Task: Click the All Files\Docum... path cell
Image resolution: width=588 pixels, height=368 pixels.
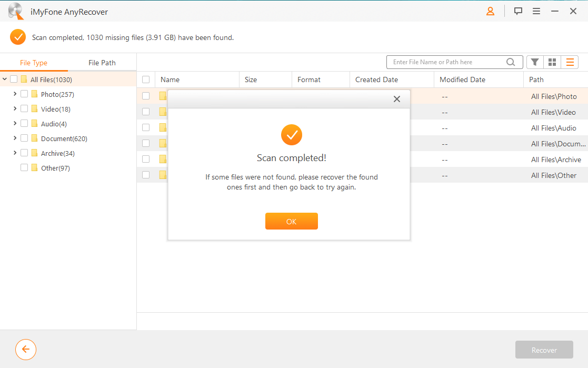Action: coord(559,144)
